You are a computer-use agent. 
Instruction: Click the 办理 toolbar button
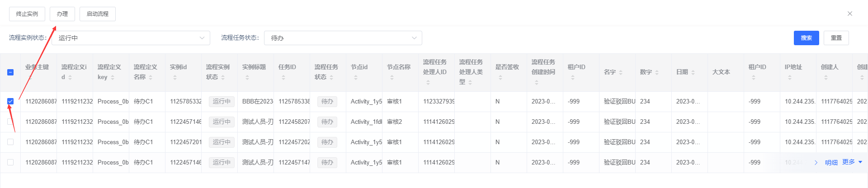pos(62,14)
